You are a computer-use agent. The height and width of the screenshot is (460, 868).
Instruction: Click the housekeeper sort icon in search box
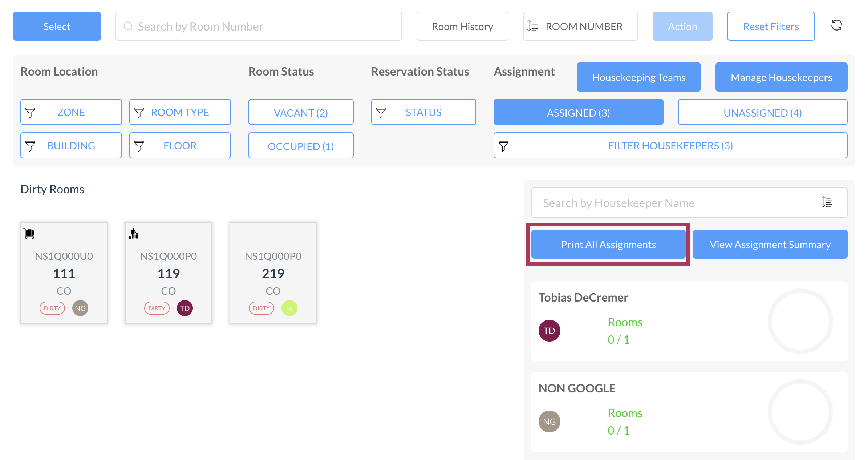827,202
